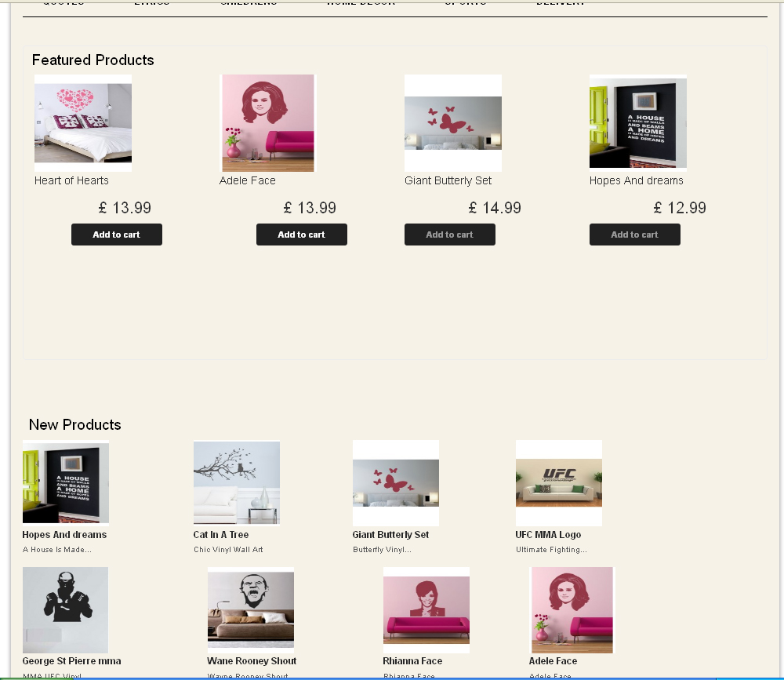Click the New Products heading
Screen dimensions: 784x680
click(x=75, y=425)
